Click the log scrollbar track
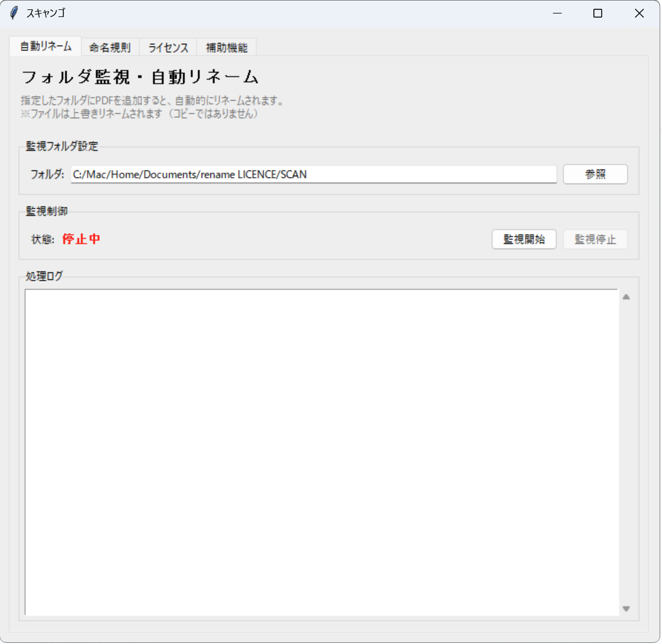Image resolution: width=662 pixels, height=644 pixels. tap(626, 451)
